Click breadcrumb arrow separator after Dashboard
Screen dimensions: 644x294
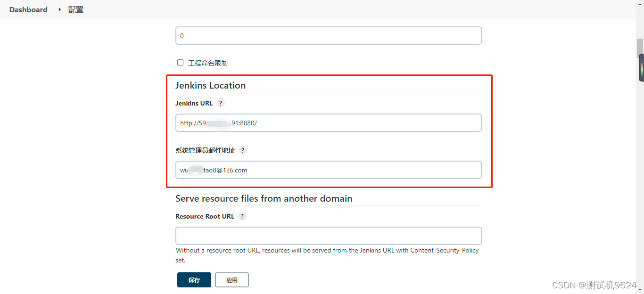[x=59, y=9]
